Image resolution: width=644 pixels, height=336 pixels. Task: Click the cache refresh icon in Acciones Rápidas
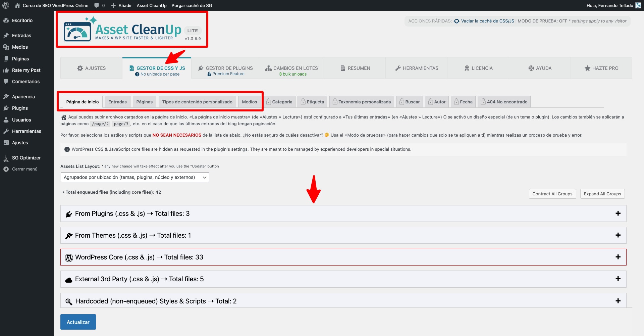457,21
